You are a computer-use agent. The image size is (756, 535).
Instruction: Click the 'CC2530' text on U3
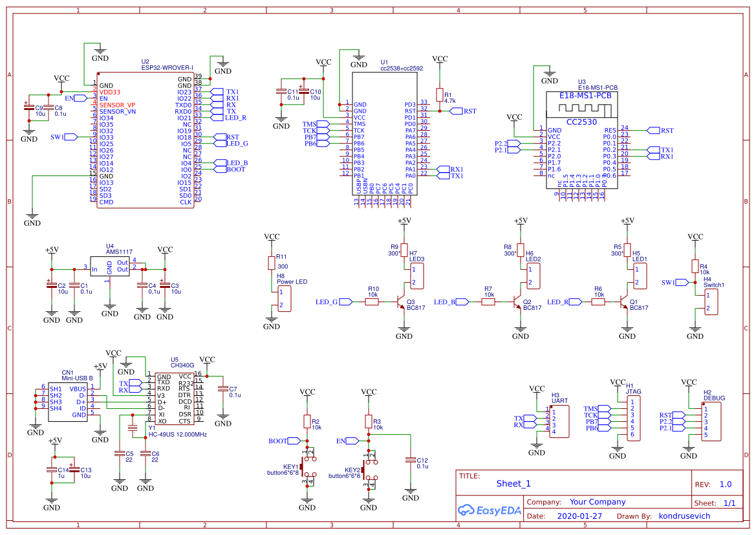pos(581,122)
